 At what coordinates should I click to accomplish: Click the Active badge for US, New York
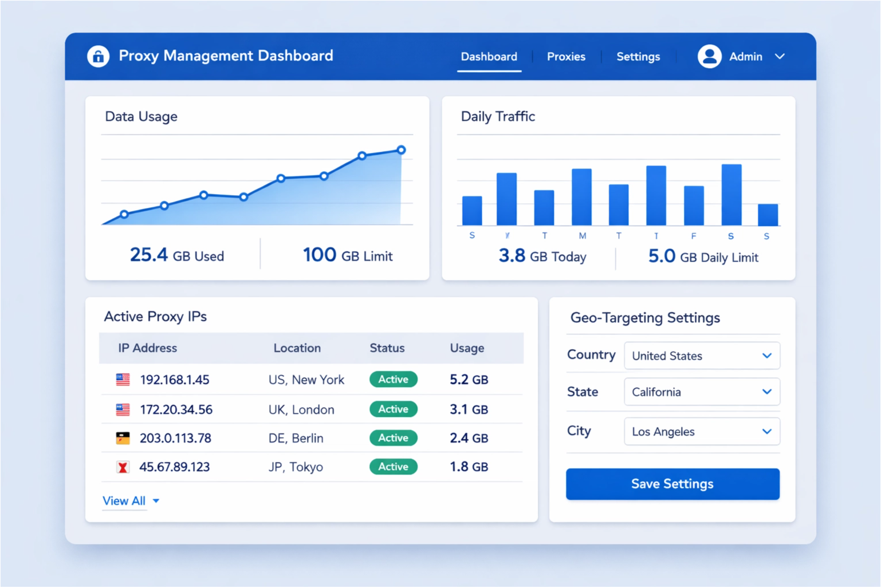[x=393, y=380]
